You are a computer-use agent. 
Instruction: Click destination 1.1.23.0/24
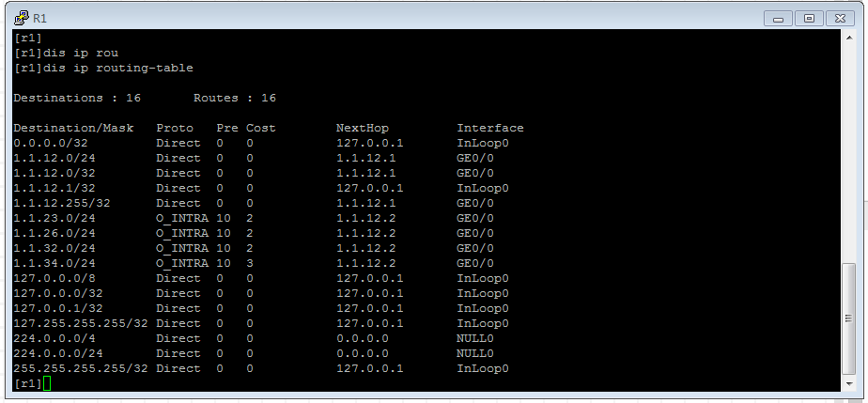[54, 218]
